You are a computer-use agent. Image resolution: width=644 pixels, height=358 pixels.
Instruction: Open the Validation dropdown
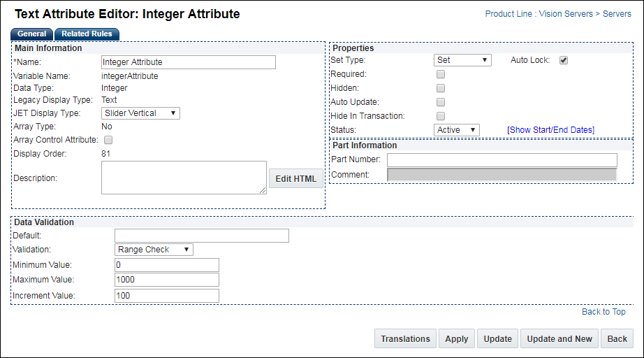(154, 250)
